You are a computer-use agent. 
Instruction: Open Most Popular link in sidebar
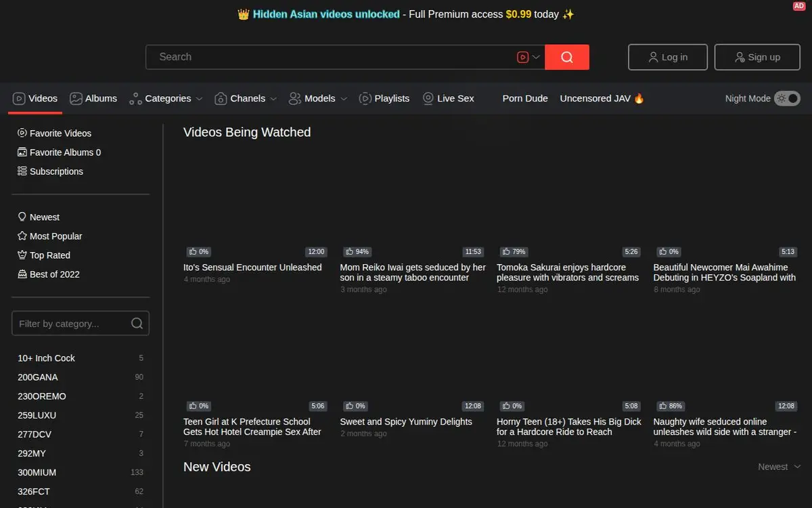click(49, 236)
